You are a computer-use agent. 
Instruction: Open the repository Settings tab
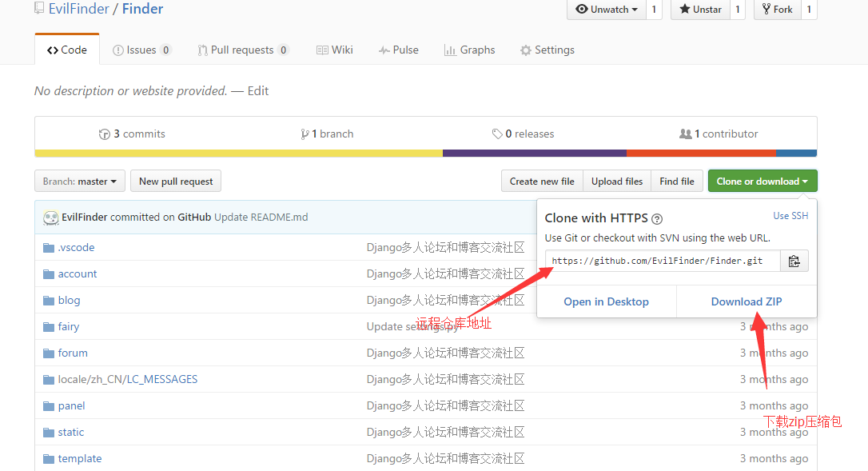coord(547,50)
